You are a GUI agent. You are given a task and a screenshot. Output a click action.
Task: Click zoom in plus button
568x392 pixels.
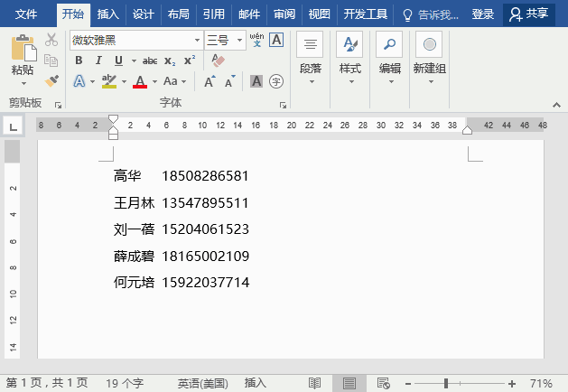pyautogui.click(x=512, y=383)
